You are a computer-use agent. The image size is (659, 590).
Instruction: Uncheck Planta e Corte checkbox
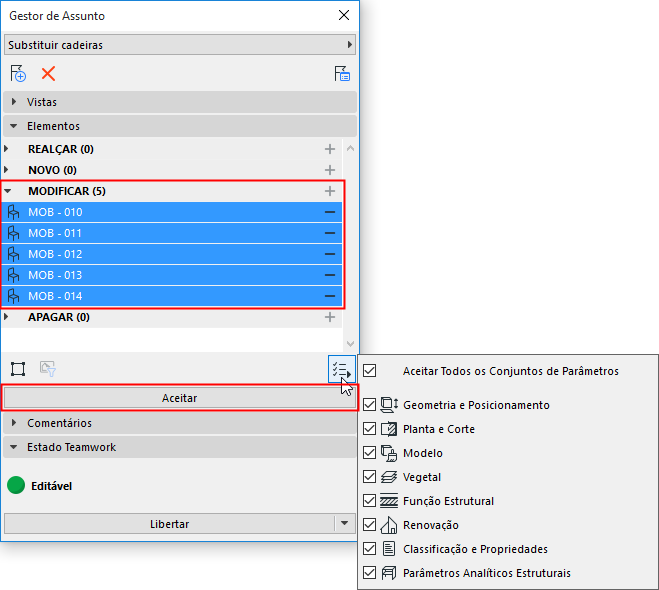coord(369,429)
